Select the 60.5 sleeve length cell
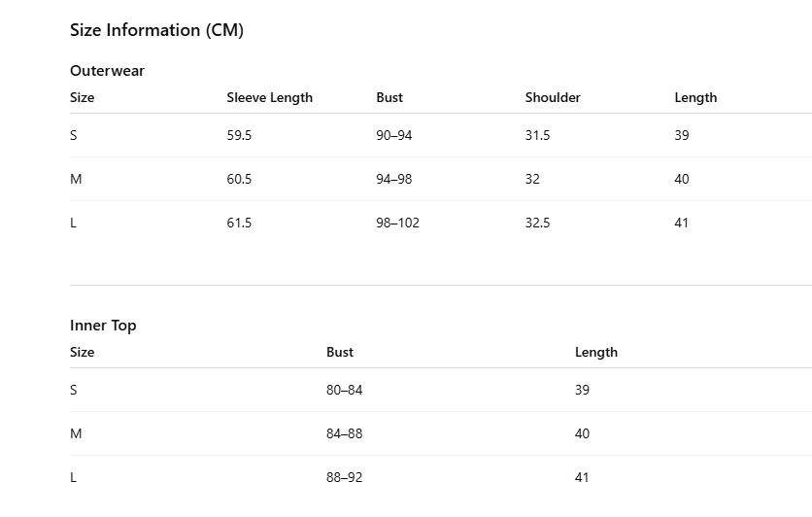 point(239,179)
